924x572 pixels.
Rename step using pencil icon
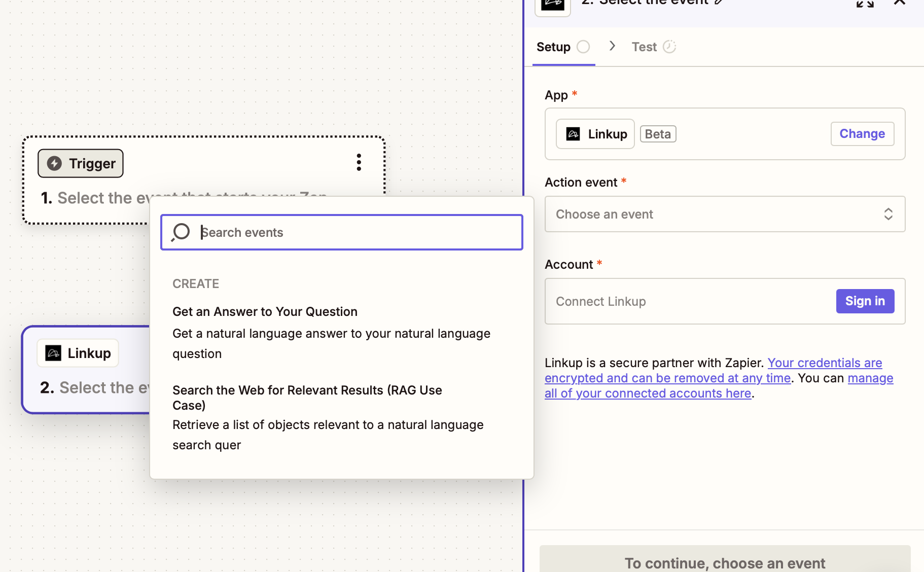(719, 2)
